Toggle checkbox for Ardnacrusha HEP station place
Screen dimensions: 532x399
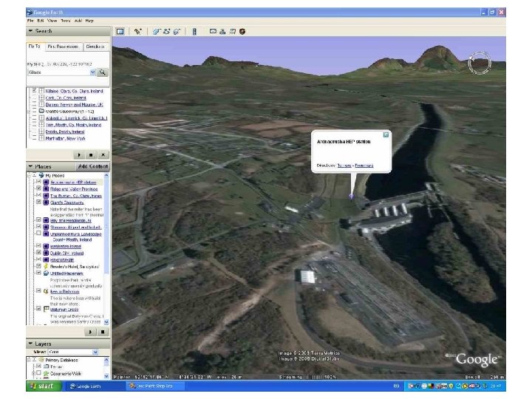(38, 182)
